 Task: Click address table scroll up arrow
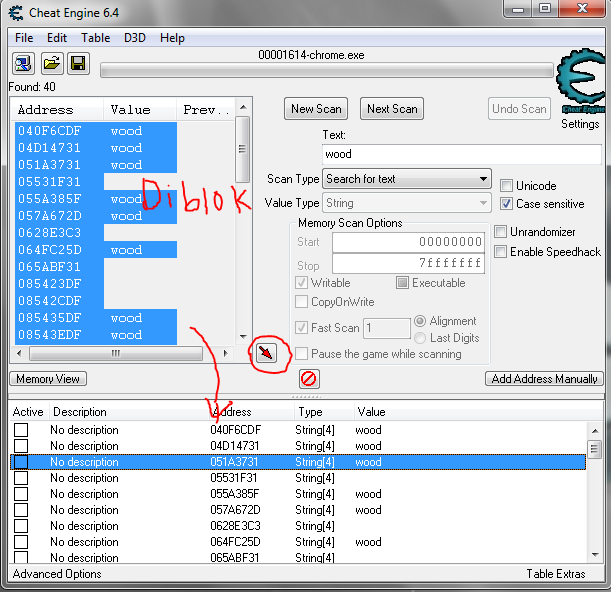coord(595,431)
